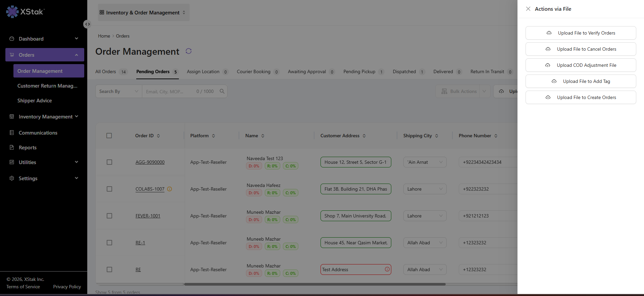Click the XStak logo
The height and width of the screenshot is (296, 644).
coord(25,12)
